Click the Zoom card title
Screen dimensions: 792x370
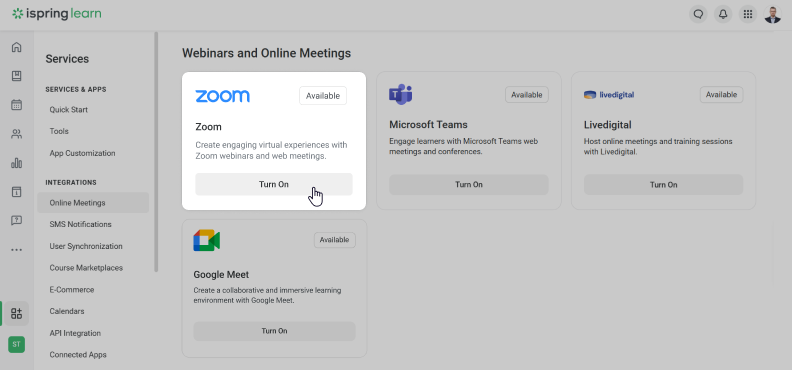click(x=209, y=127)
